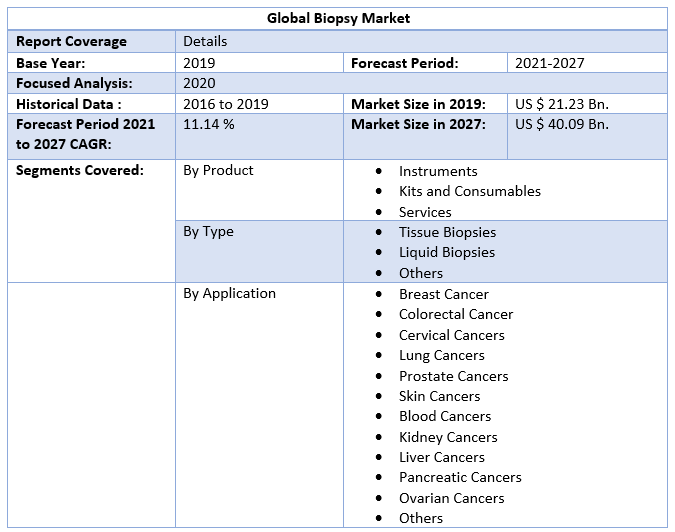Screen dimensions: 675x532
Task: Select the Kits and Consumables bullet item
Action: pyautogui.click(x=469, y=191)
